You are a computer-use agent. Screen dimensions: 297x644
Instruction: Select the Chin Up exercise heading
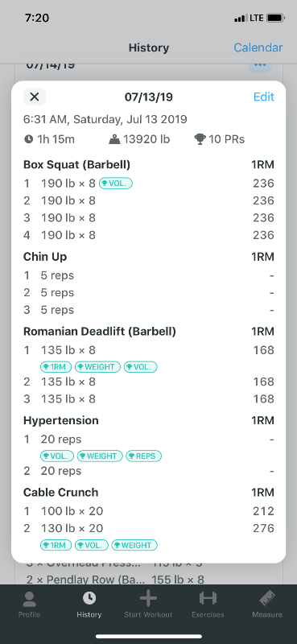(45, 257)
